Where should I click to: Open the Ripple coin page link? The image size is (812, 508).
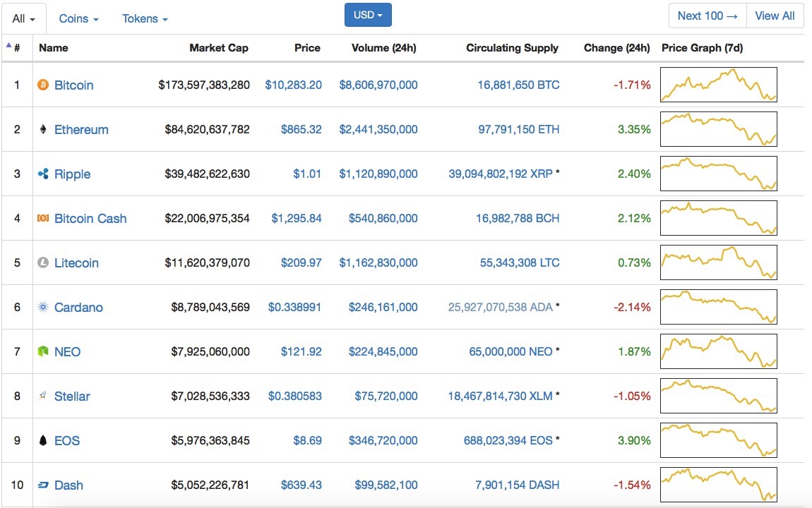73,174
